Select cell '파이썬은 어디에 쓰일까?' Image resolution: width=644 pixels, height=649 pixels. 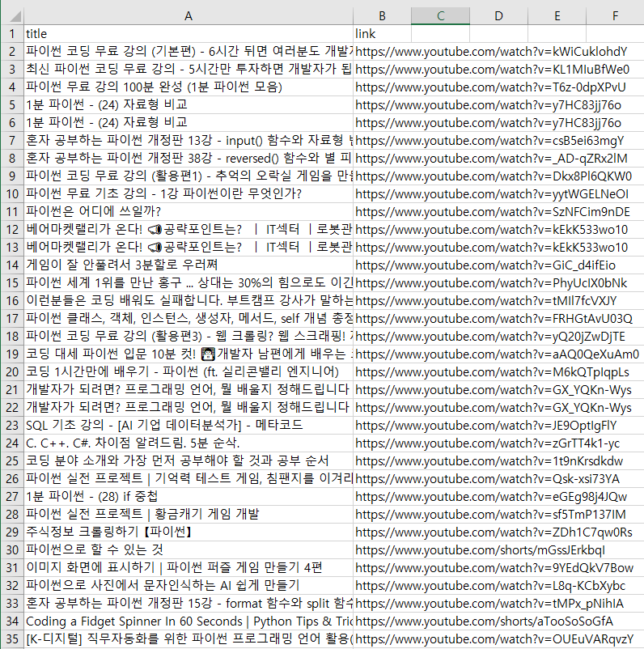(x=189, y=211)
